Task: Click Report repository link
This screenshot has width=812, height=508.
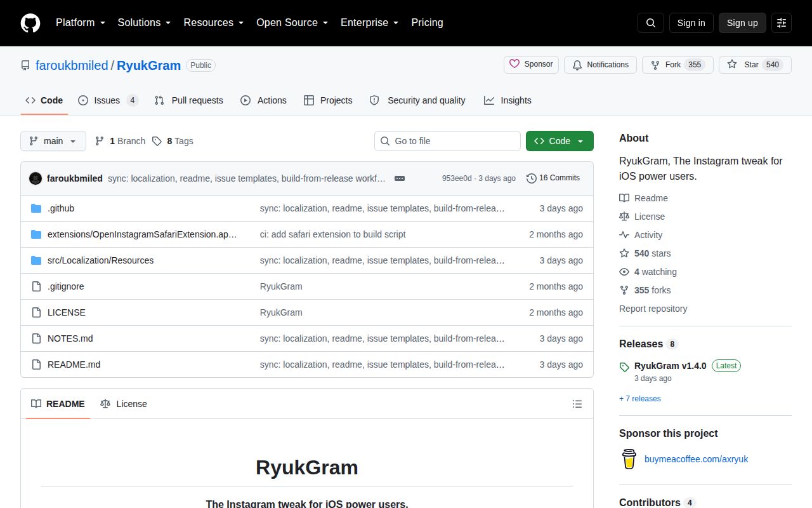Action: [653, 309]
